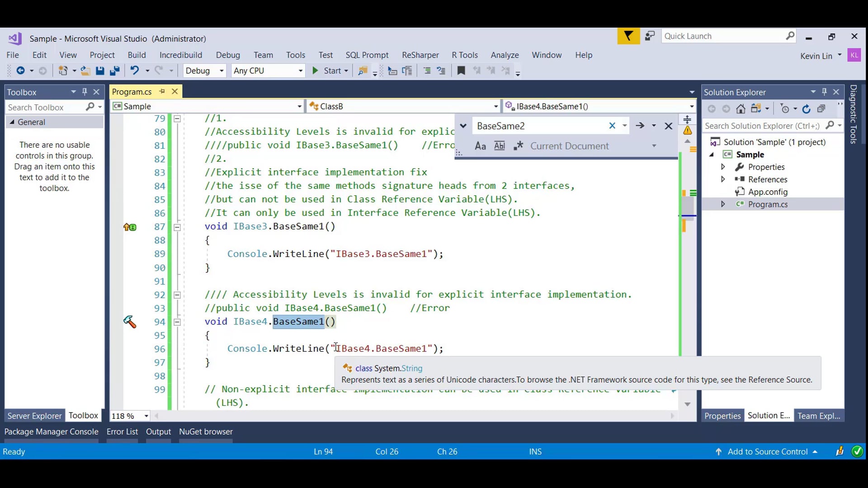Click the Refresh icon in Solution Explorer

807,109
